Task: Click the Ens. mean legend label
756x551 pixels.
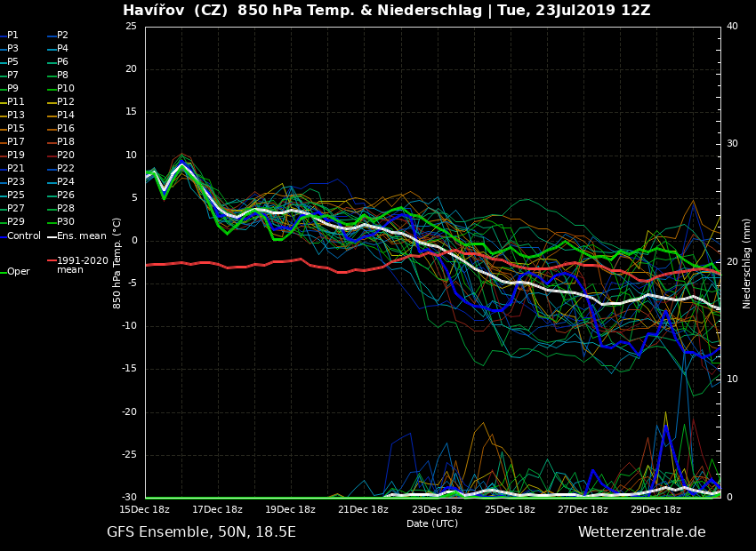Action: pos(81,236)
